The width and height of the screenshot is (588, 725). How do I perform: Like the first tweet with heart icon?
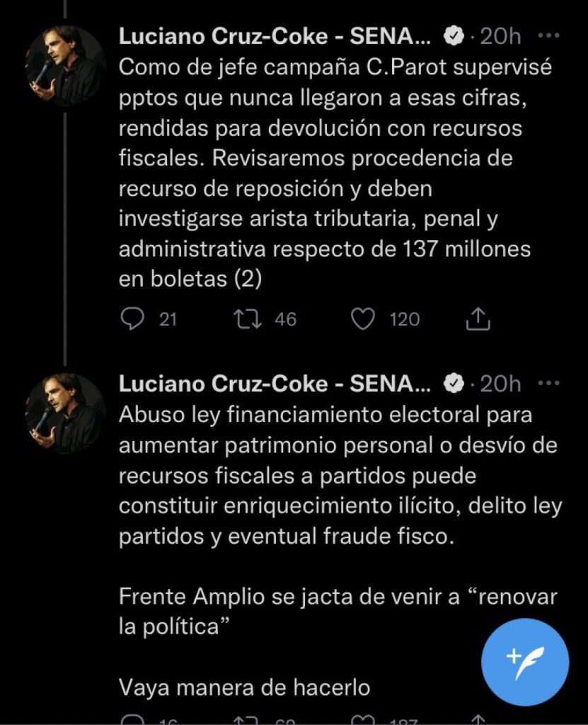363,320
